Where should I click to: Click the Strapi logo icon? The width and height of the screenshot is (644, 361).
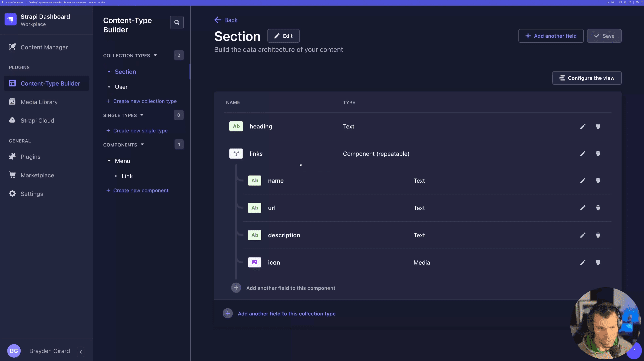10,19
